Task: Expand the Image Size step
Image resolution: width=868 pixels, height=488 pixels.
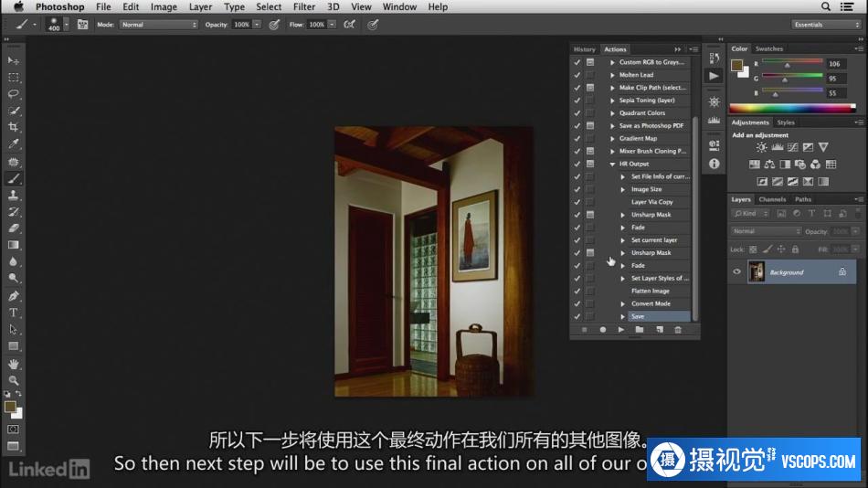Action: point(623,189)
